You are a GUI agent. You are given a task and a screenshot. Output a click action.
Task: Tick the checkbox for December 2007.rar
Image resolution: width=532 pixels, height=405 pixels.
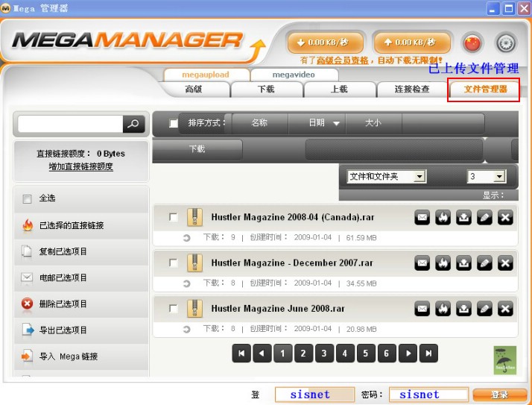click(x=174, y=263)
